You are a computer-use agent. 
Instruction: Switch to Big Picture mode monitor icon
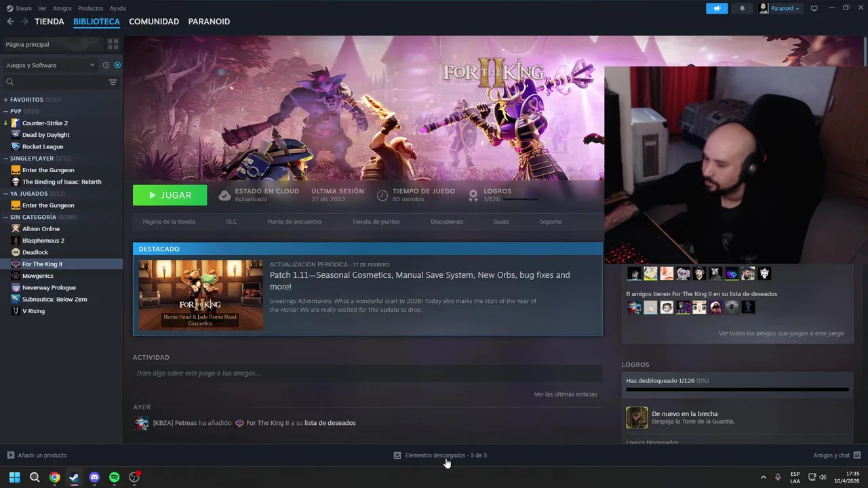pyautogui.click(x=814, y=8)
